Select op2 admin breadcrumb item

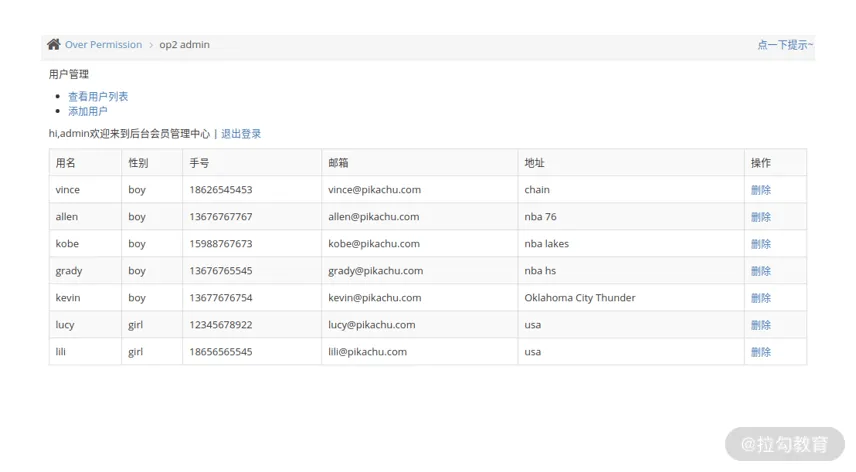pos(185,45)
